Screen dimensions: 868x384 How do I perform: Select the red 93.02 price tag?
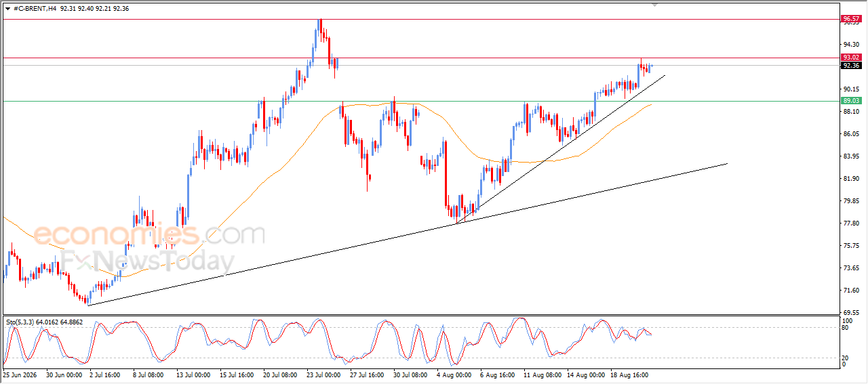click(851, 58)
